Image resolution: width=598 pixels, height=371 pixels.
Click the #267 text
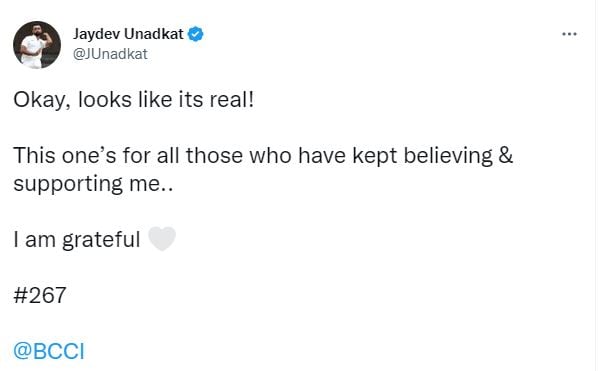(40, 295)
